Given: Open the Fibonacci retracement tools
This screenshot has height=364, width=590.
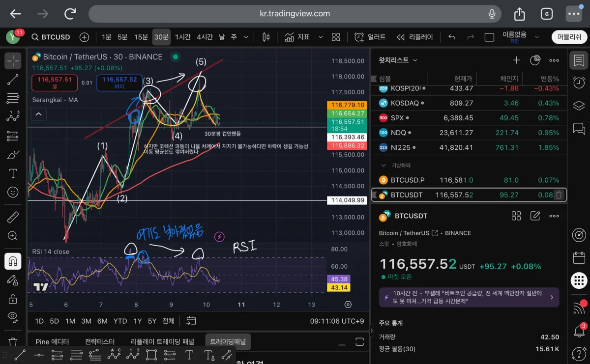Looking at the screenshot, I should (13, 98).
